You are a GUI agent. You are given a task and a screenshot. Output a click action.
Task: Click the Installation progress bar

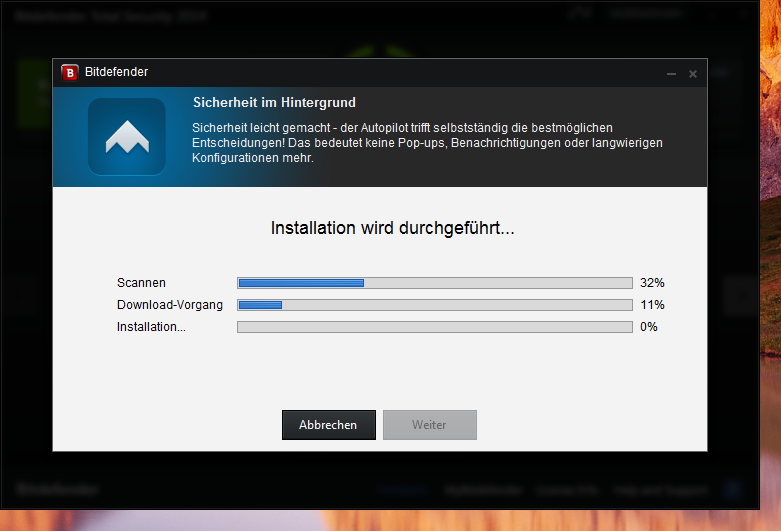point(435,327)
